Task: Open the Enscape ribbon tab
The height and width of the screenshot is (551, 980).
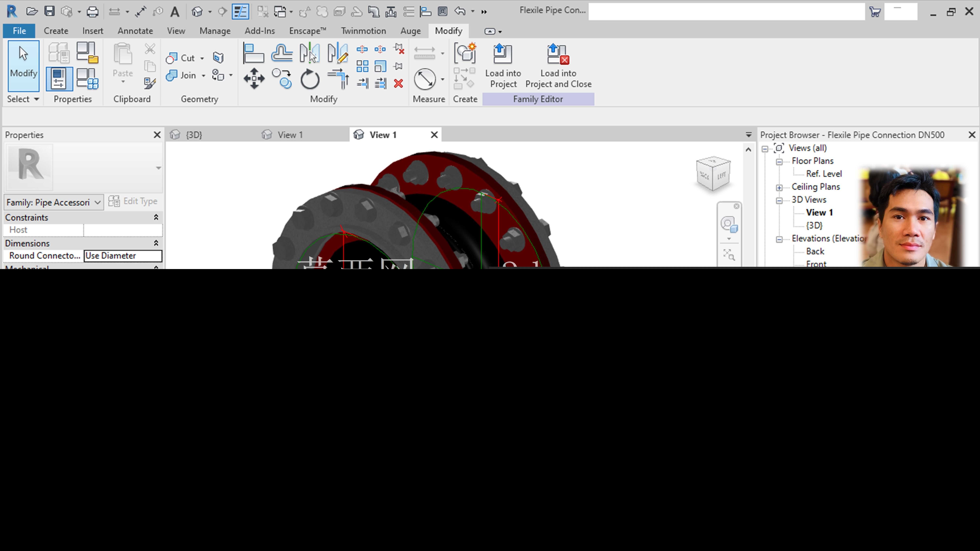Action: pos(307,31)
